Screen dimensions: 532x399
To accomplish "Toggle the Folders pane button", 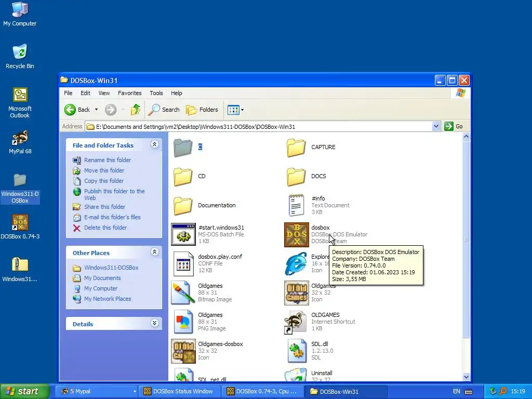I will (x=202, y=110).
